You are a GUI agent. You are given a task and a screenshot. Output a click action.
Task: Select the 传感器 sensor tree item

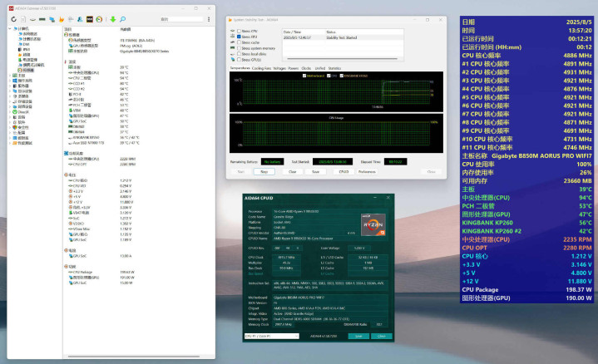(26, 70)
